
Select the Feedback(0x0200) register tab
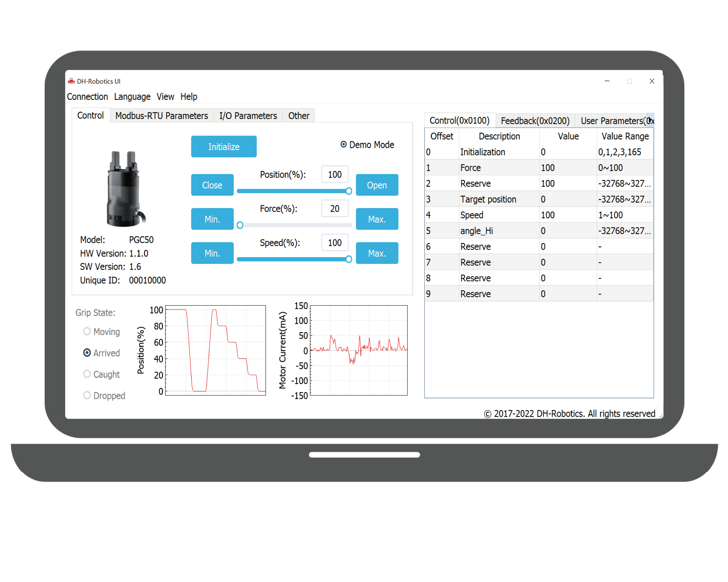point(535,121)
